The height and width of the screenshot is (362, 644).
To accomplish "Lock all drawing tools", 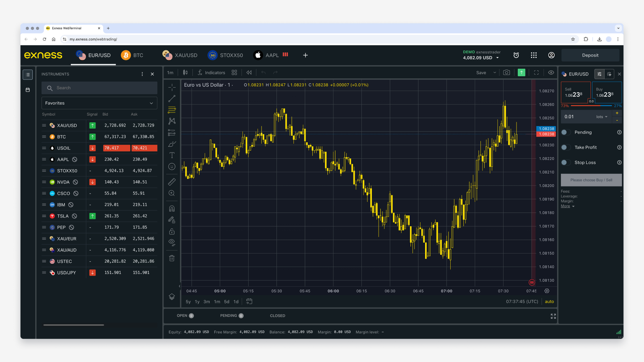I will pos(172,231).
